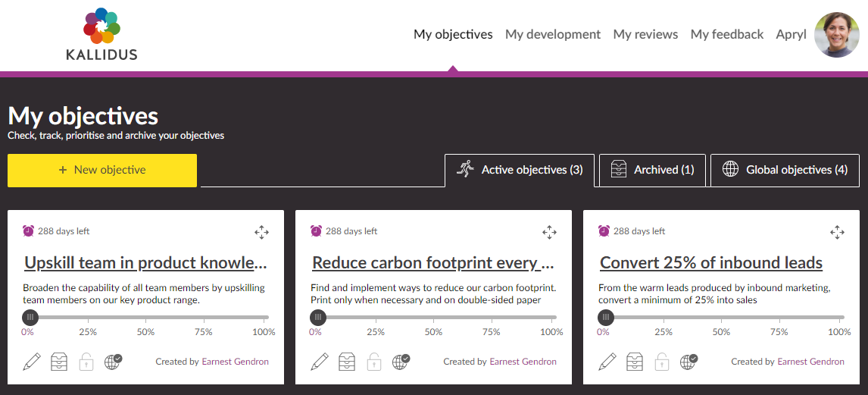Switch to the Archived (1) tab

(653, 170)
